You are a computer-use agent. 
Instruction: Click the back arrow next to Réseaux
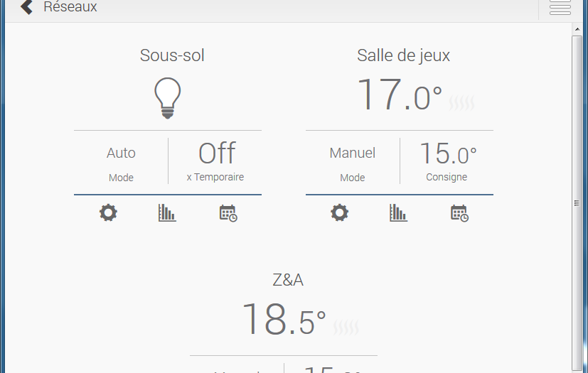pos(26,8)
